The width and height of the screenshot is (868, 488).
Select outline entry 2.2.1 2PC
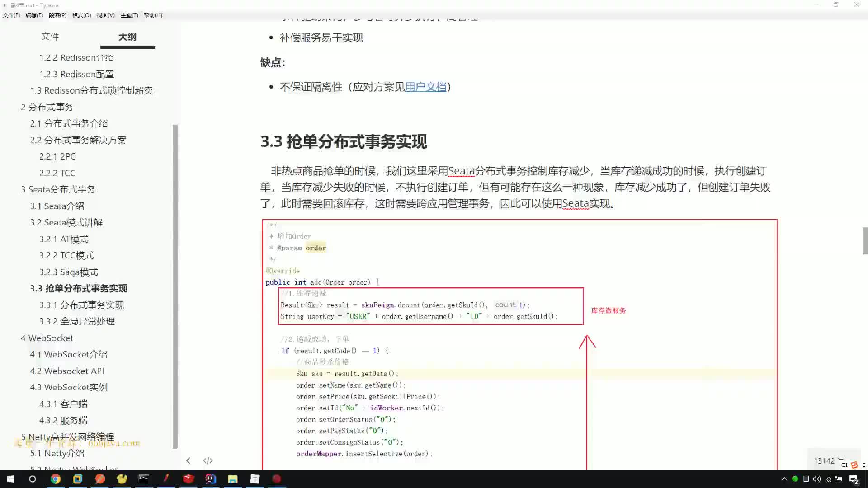(x=57, y=156)
